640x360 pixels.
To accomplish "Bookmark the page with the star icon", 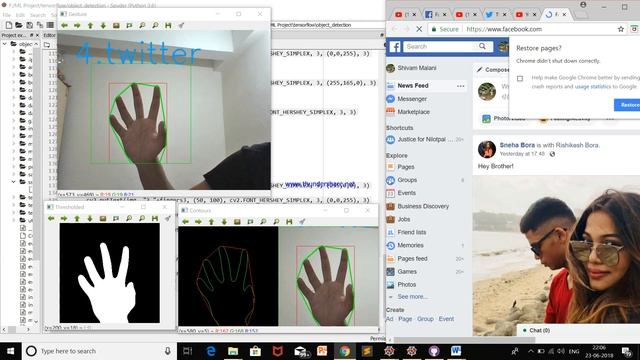I will coord(621,29).
